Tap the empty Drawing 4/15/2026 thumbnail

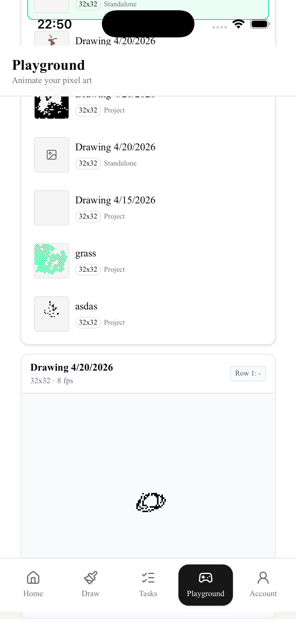tap(52, 209)
